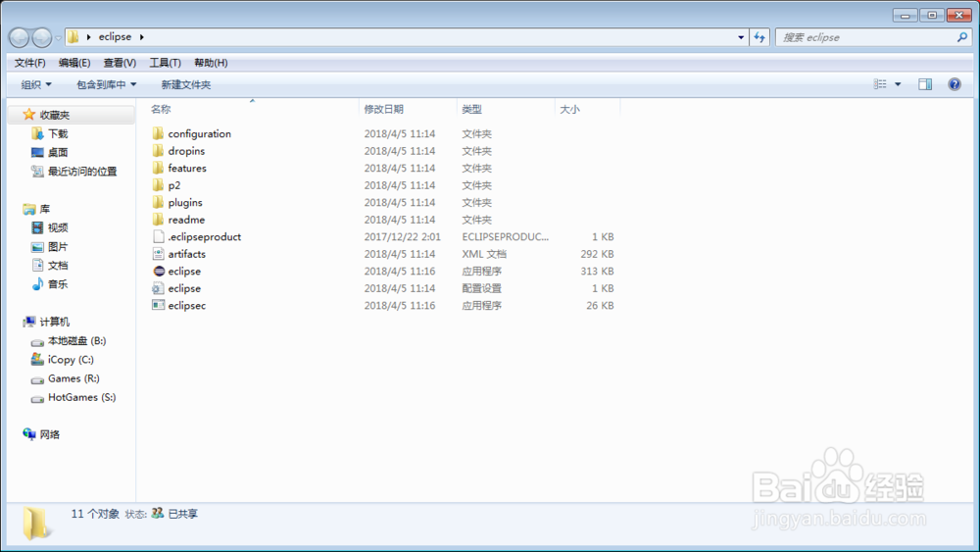Select the configuration folder icon
The width and height of the screenshot is (980, 552).
pyautogui.click(x=158, y=133)
